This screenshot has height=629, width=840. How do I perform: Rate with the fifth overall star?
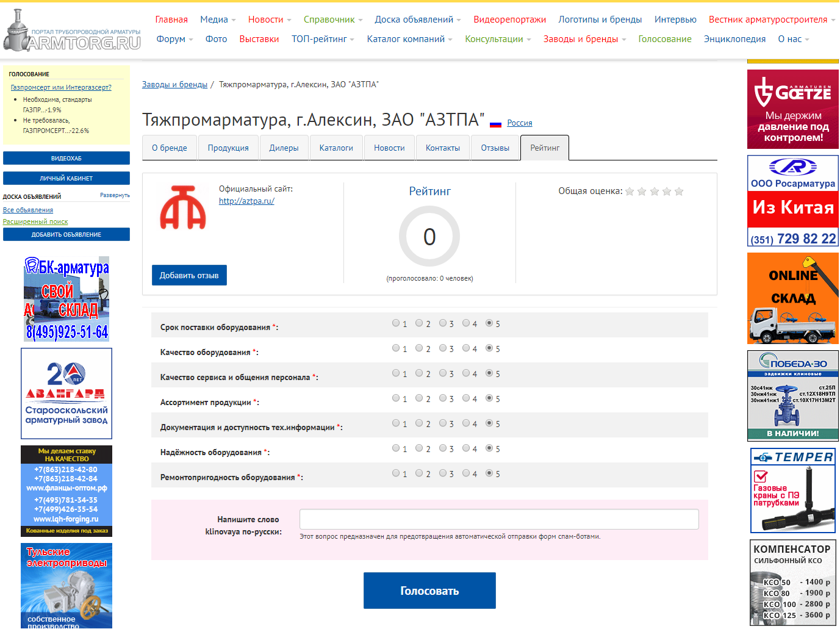coord(679,192)
